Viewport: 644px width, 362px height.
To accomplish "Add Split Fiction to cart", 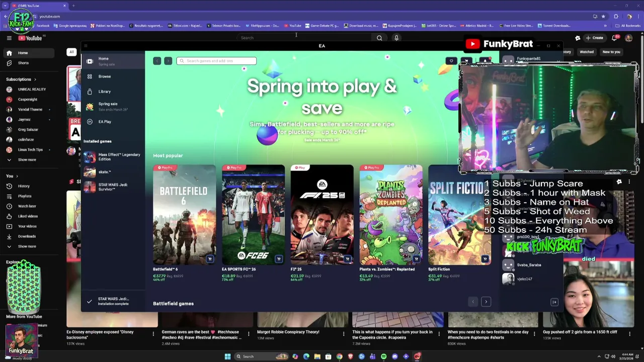I will click(x=485, y=259).
